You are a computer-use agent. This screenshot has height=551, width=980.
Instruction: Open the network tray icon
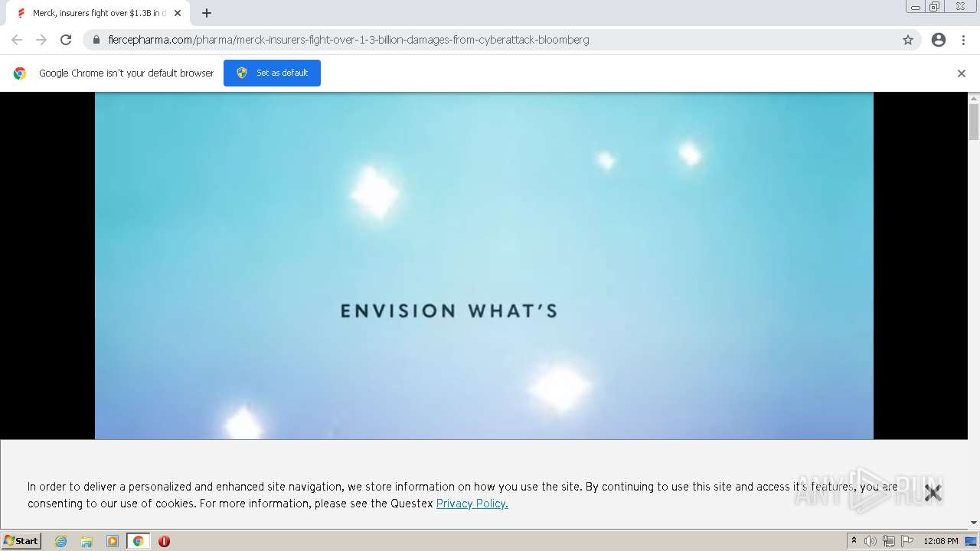(889, 541)
